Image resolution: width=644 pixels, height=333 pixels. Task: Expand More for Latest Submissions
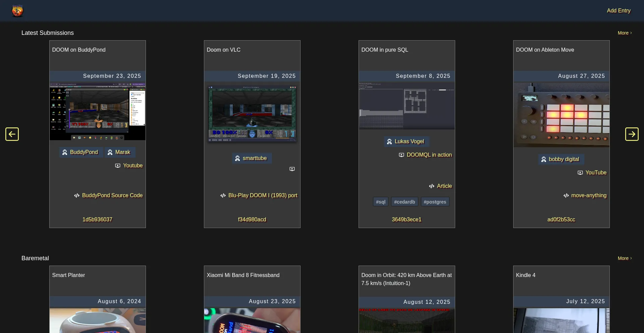point(625,33)
